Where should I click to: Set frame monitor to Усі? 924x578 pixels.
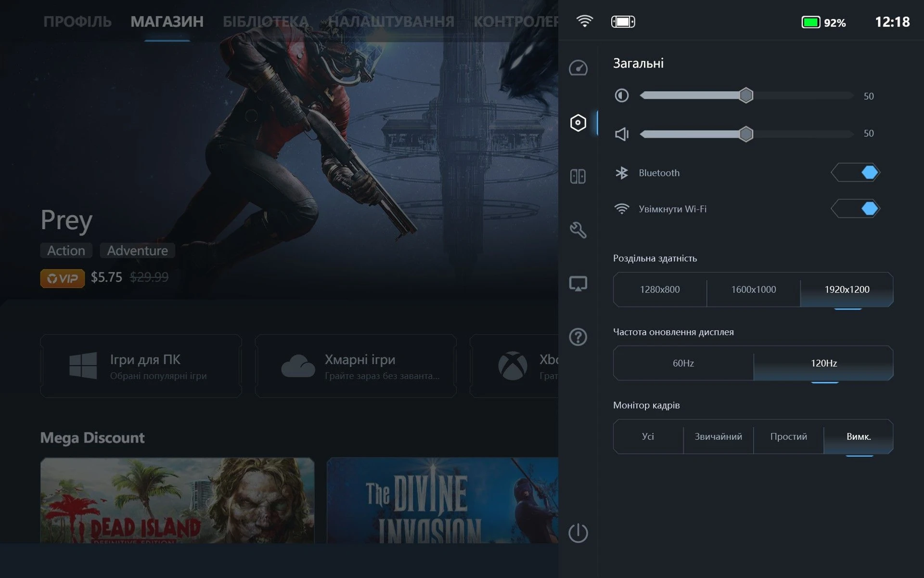tap(648, 436)
